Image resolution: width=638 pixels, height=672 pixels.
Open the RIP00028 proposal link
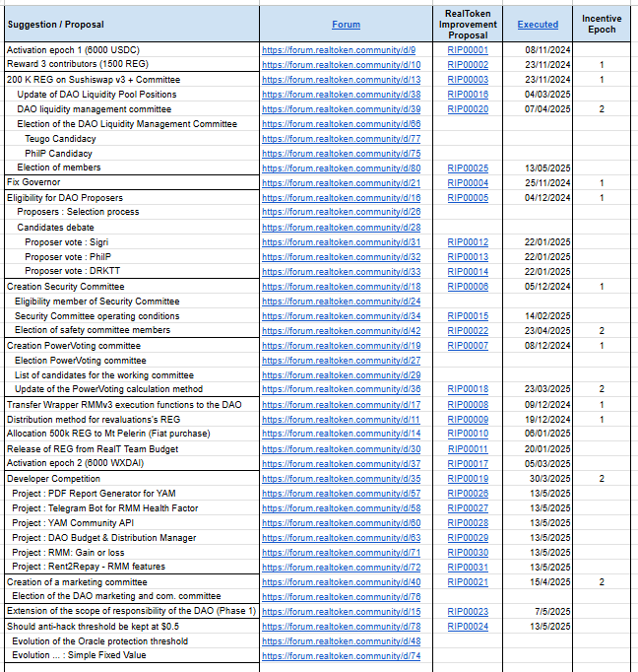point(468,523)
